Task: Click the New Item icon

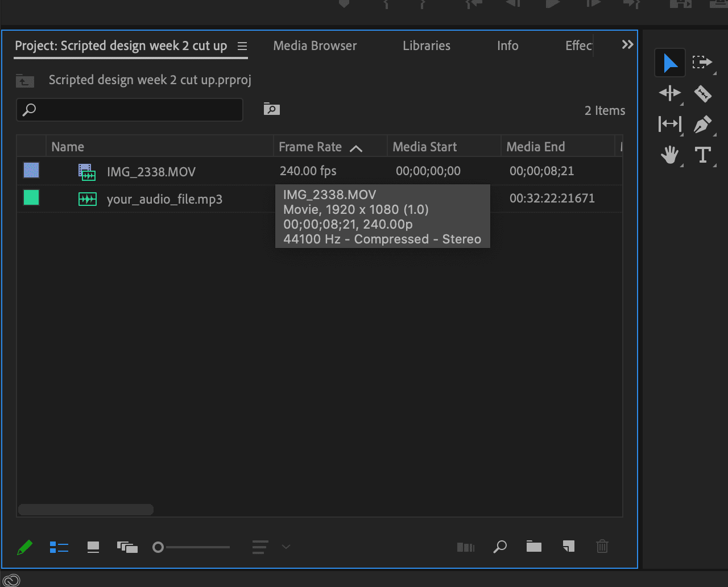Action: 568,547
